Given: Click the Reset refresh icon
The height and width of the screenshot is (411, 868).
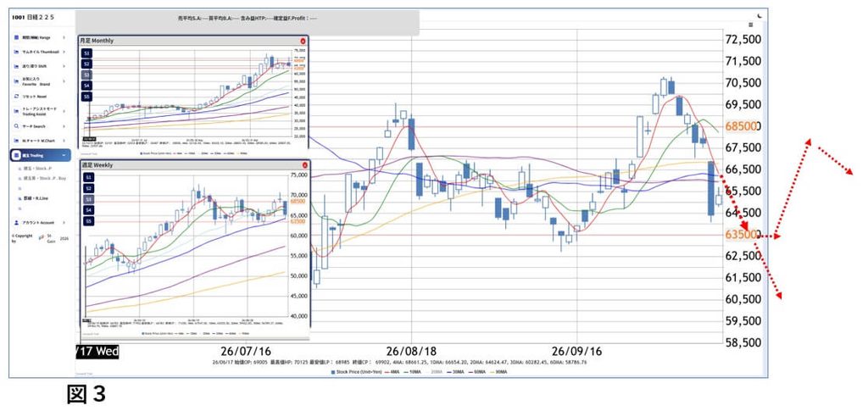Looking at the screenshot, I should tap(16, 97).
